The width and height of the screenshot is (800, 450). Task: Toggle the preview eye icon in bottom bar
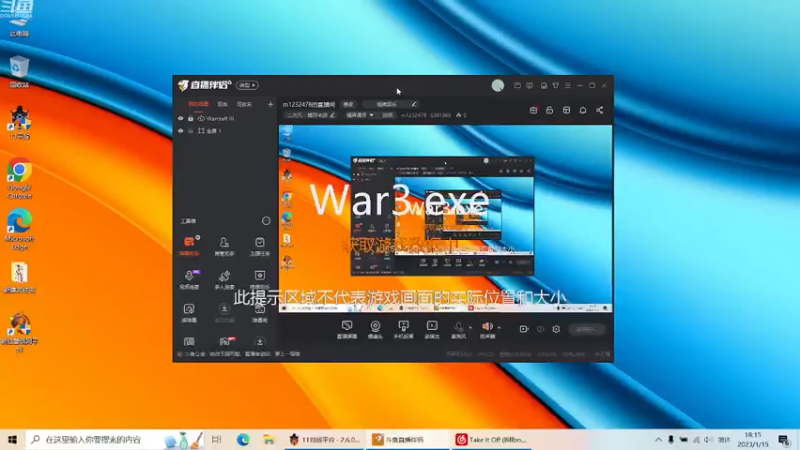tap(540, 329)
